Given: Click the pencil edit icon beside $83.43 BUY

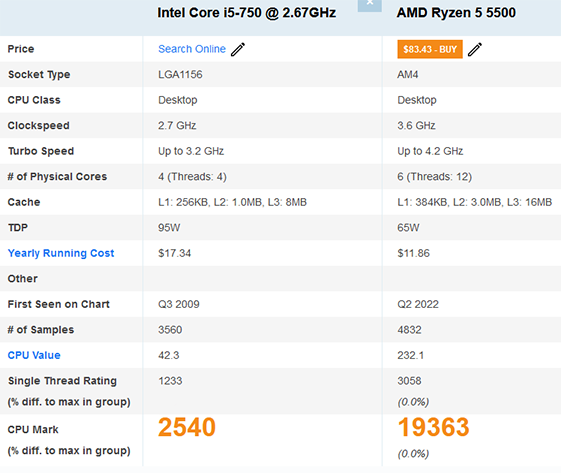Looking at the screenshot, I should click(x=475, y=49).
